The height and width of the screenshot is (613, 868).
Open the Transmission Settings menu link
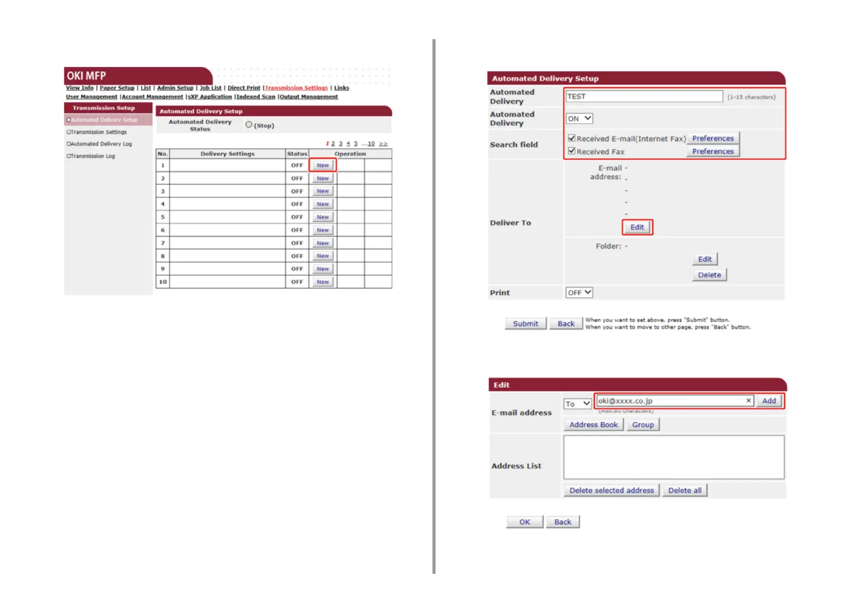296,88
